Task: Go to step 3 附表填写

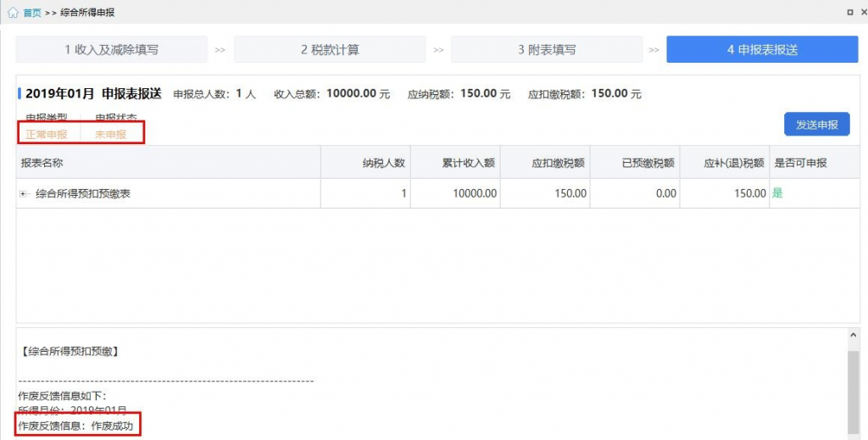Action: (547, 49)
